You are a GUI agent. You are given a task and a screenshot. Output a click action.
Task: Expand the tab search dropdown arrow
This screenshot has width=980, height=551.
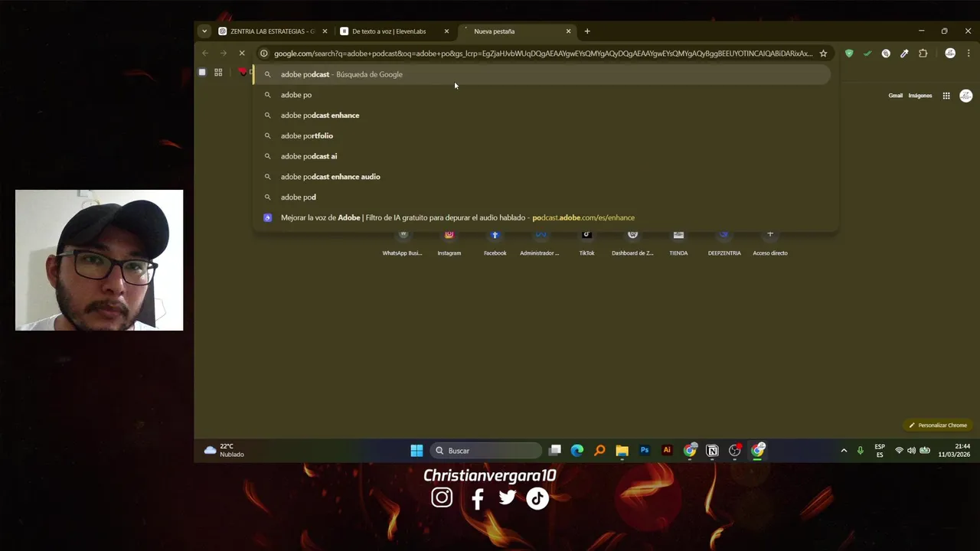pos(204,31)
